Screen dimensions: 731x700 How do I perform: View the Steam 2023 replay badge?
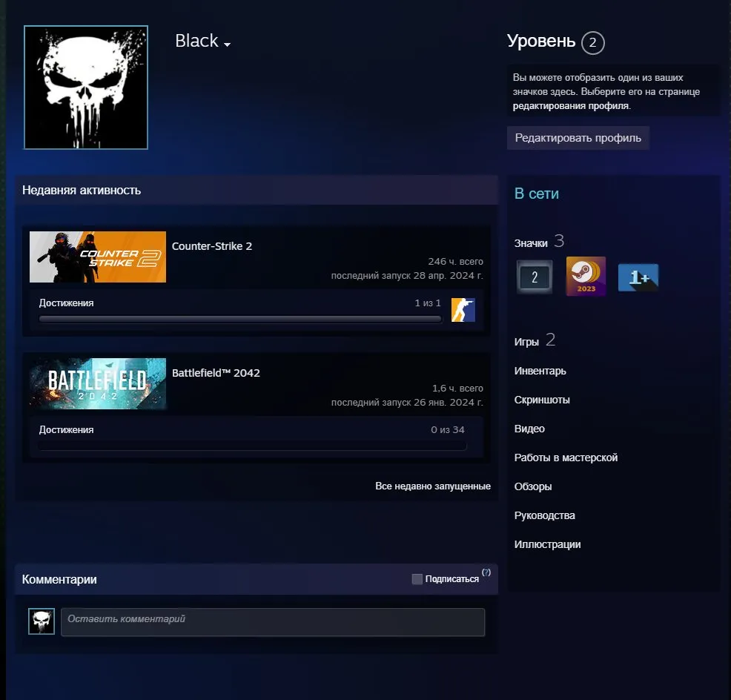point(586,276)
